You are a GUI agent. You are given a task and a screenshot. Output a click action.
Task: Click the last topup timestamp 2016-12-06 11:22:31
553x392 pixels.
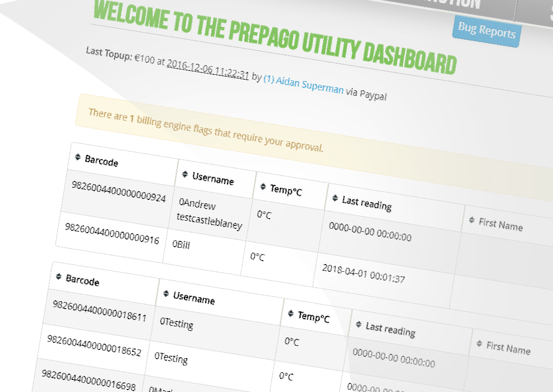pos(207,69)
